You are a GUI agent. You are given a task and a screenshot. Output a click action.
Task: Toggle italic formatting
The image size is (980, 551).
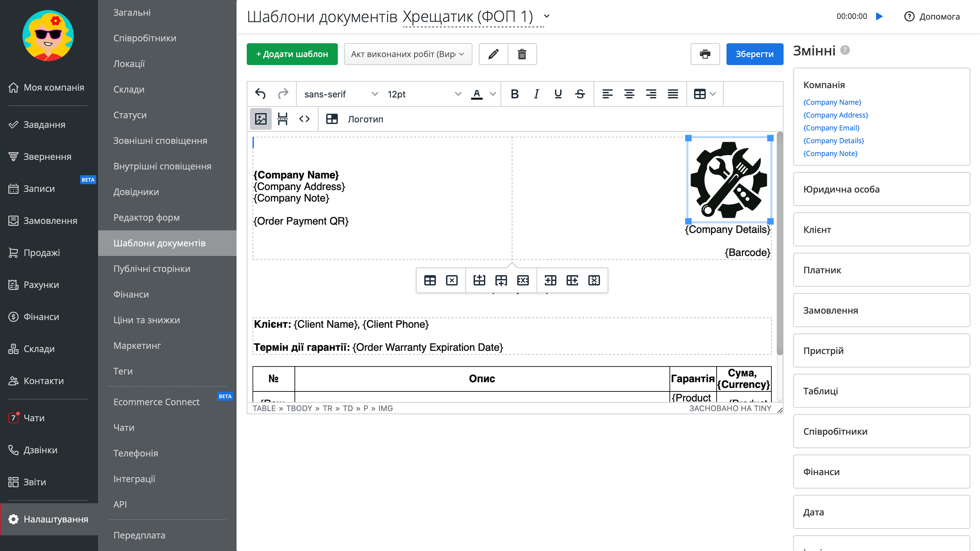(536, 94)
